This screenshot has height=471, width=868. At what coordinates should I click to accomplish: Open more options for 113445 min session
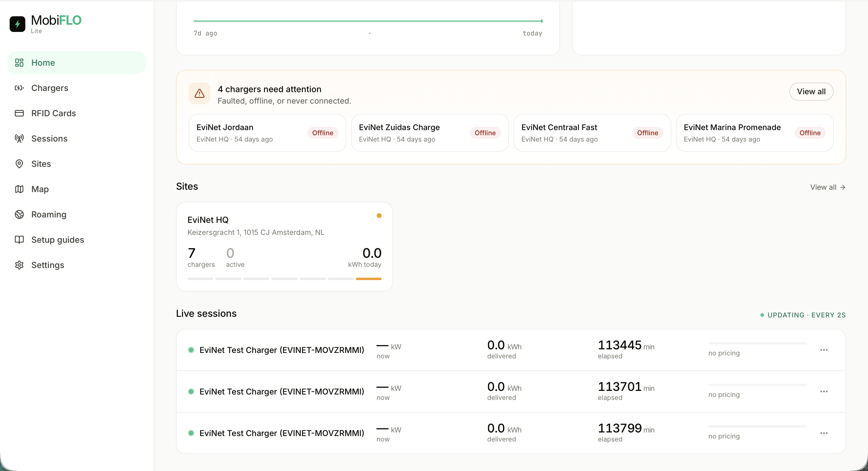[x=824, y=350]
